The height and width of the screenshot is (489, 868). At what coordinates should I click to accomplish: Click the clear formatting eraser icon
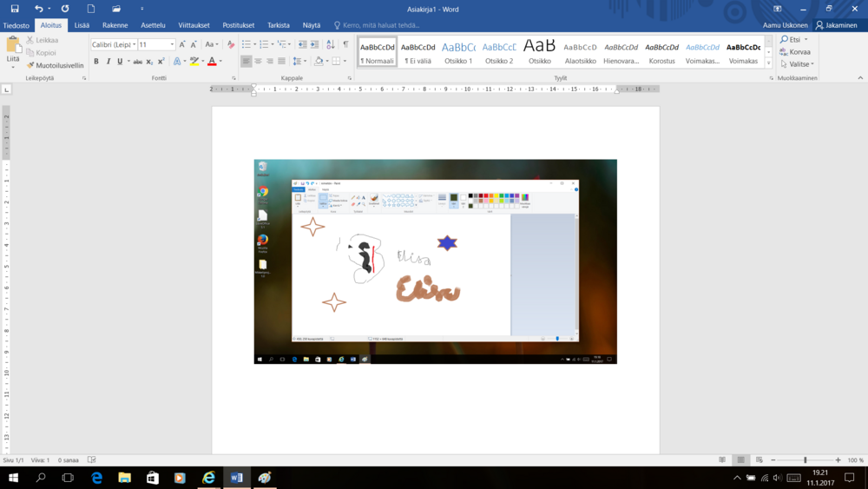(230, 44)
